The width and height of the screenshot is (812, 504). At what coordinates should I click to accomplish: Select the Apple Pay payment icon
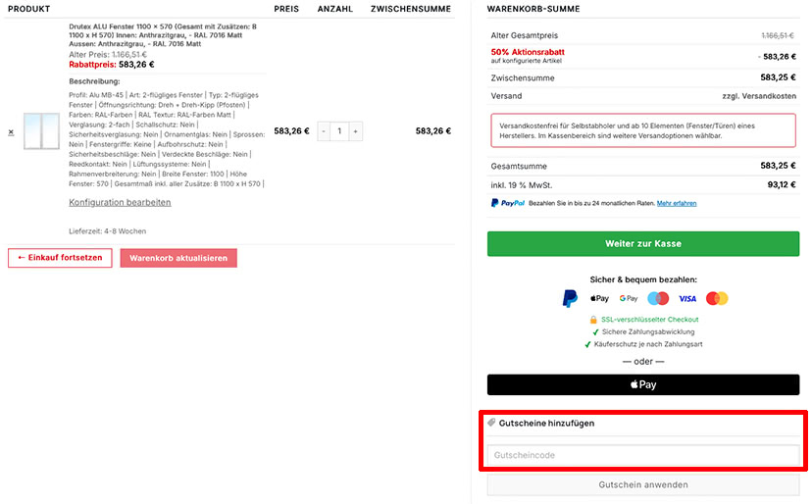tap(599, 298)
